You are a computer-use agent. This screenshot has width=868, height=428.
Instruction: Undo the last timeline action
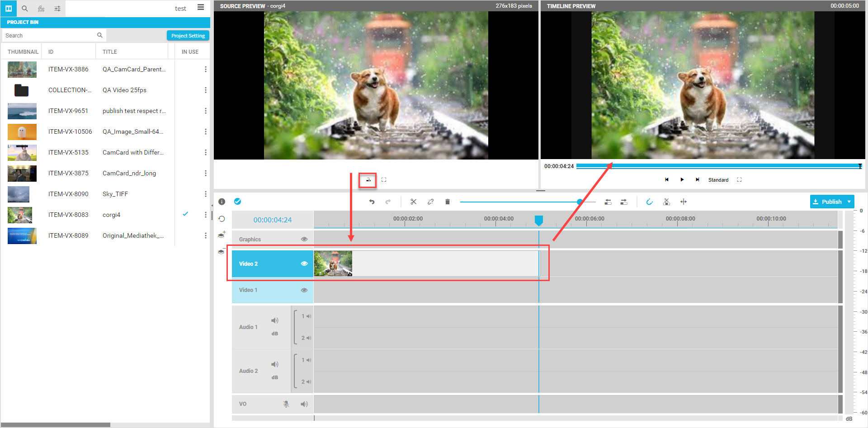click(x=372, y=202)
